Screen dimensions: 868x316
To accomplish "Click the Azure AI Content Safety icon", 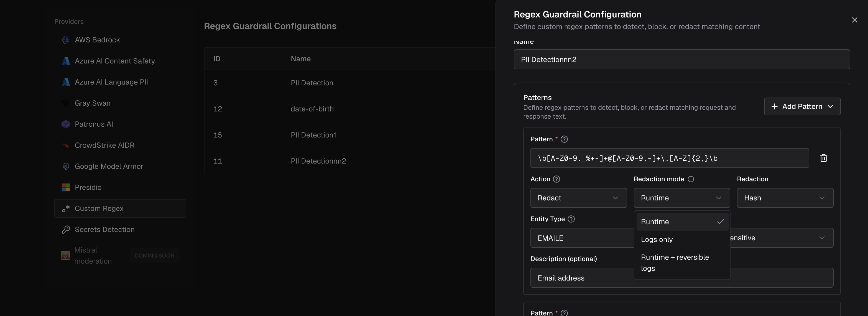I will [x=66, y=61].
